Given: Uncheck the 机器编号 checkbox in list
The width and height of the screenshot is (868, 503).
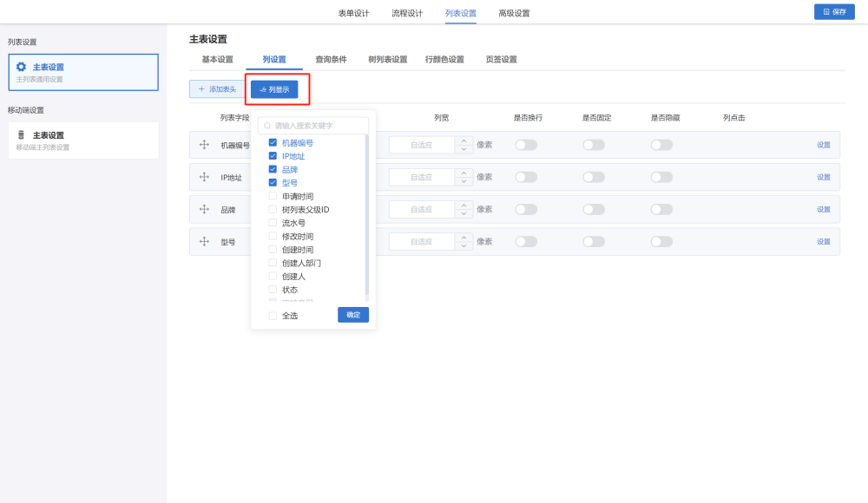Looking at the screenshot, I should 273,143.
